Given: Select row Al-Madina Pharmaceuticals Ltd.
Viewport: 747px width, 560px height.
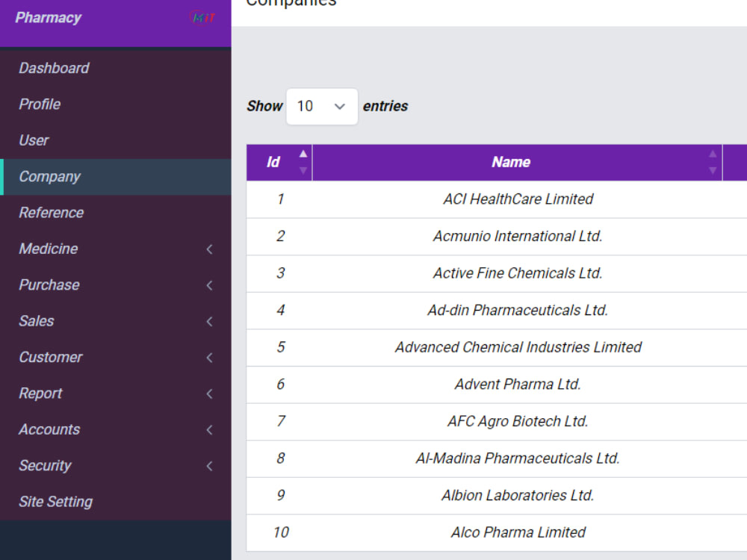Looking at the screenshot, I should (497, 458).
